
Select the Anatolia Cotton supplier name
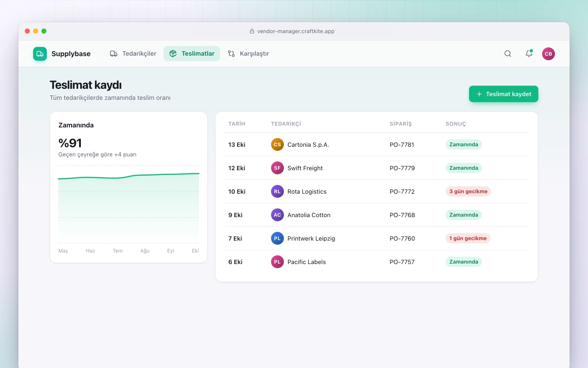pos(309,215)
